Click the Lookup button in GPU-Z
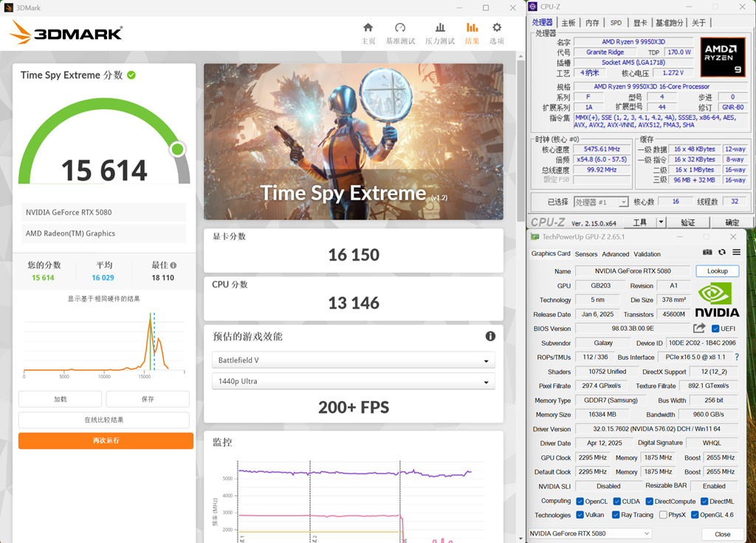 pyautogui.click(x=717, y=271)
